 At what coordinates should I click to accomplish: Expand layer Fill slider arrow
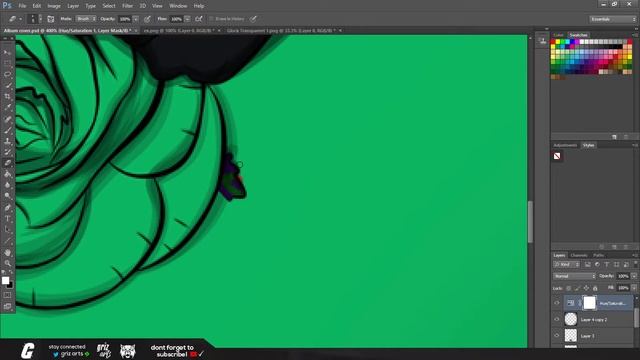tap(634, 288)
